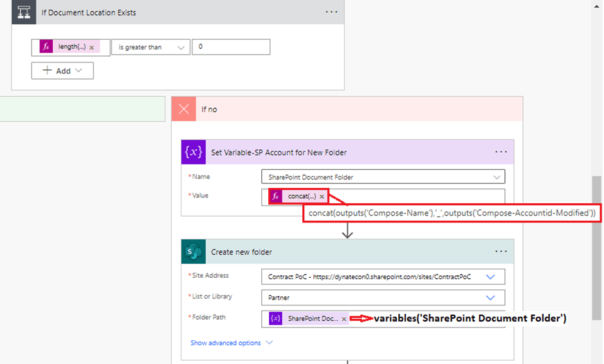Click the Set Variable curly-braces icon
604x364 pixels.
pos(194,152)
